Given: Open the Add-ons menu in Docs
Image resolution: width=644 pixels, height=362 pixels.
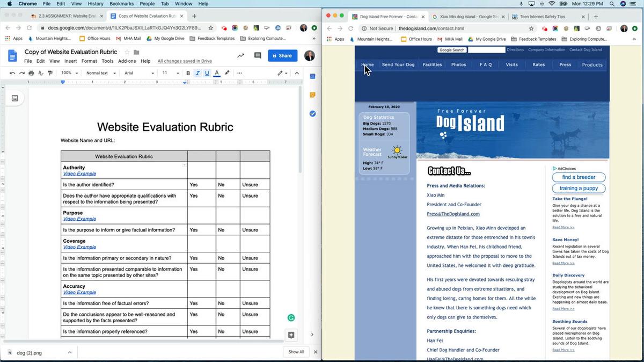Looking at the screenshot, I should click(x=127, y=61).
